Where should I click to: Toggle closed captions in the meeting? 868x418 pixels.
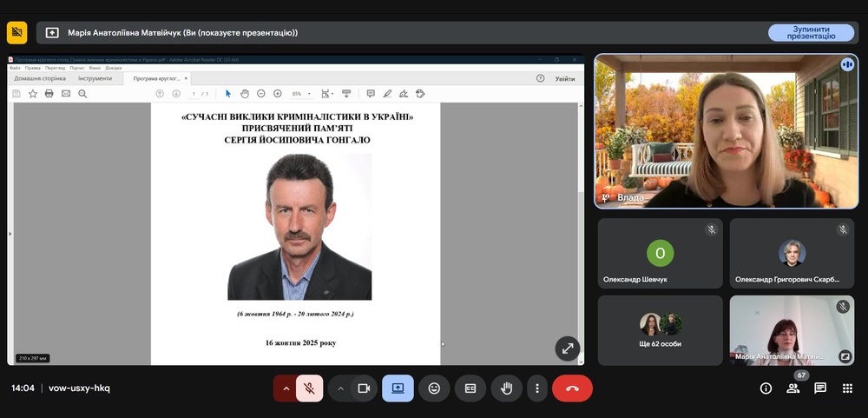470,388
